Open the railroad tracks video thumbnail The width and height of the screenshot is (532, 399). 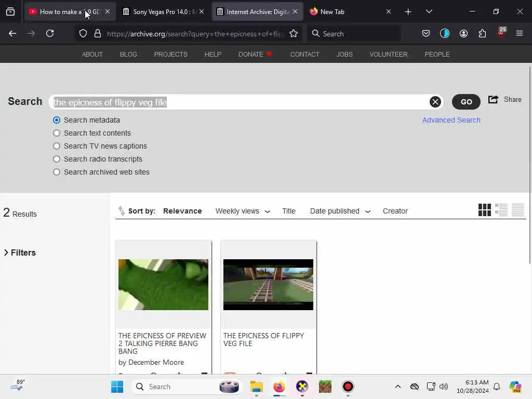(x=268, y=285)
